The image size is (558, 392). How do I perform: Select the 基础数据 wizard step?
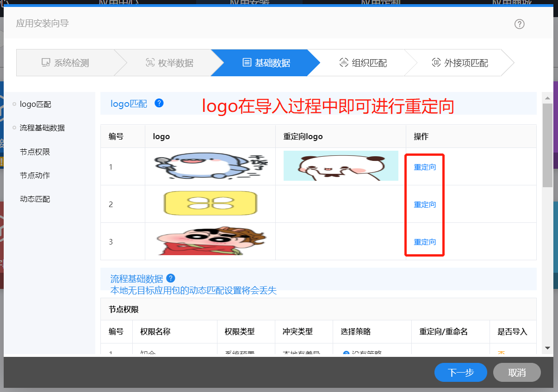point(267,62)
